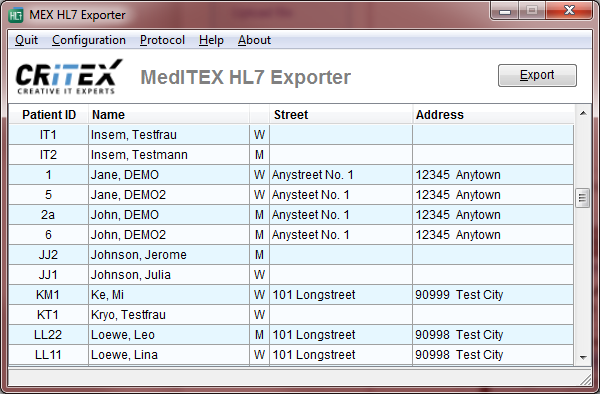Select patient ID 5 cell

(x=49, y=195)
